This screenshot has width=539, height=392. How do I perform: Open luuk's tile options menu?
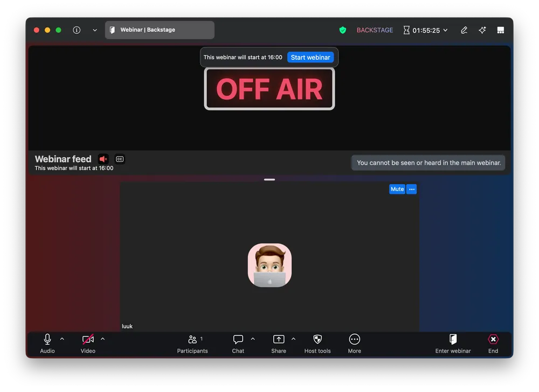pyautogui.click(x=411, y=189)
